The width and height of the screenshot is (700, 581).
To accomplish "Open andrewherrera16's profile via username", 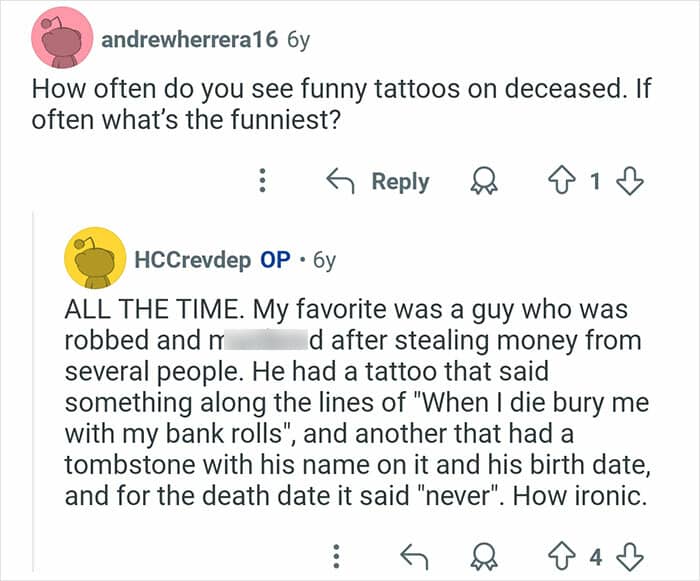I will point(189,41).
